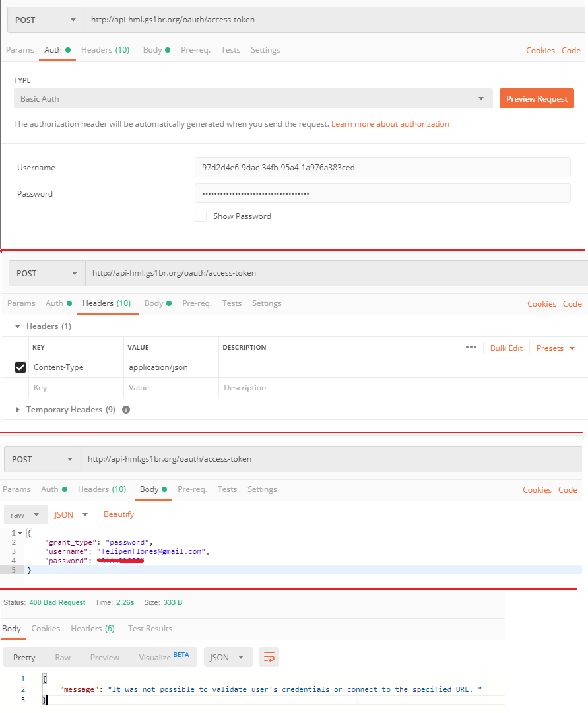
Task: Fold the JSON body at line 1 arrow
Action: 20,532
